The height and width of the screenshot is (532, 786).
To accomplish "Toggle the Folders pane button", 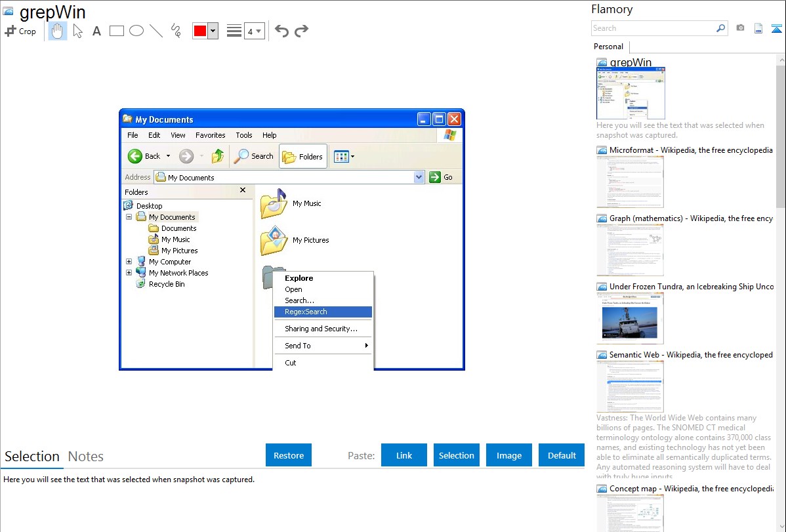I will click(303, 156).
